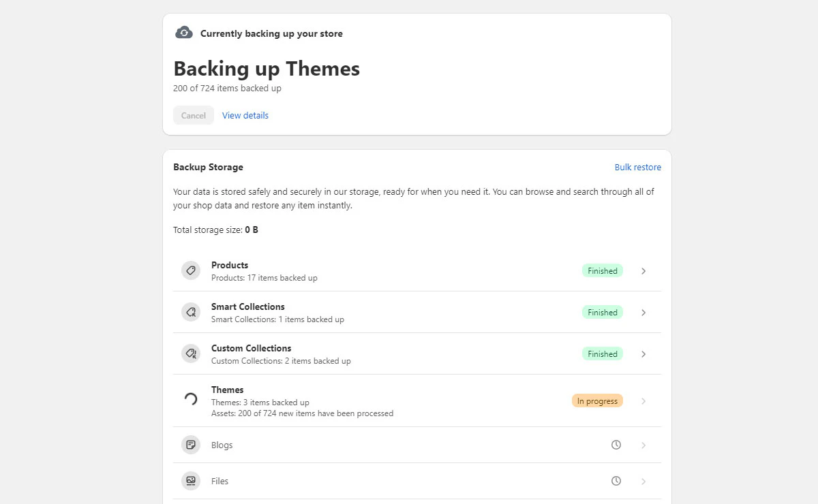Image resolution: width=818 pixels, height=504 pixels.
Task: Click the cloud backup icon
Action: (x=184, y=31)
